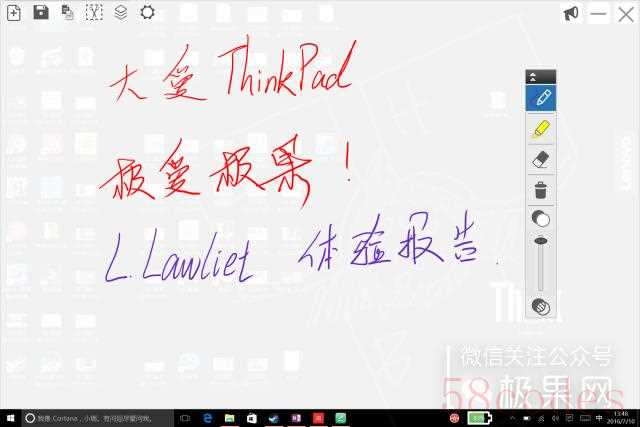Launch Edge browser from the taskbar
The width and height of the screenshot is (640, 427).
point(208,417)
